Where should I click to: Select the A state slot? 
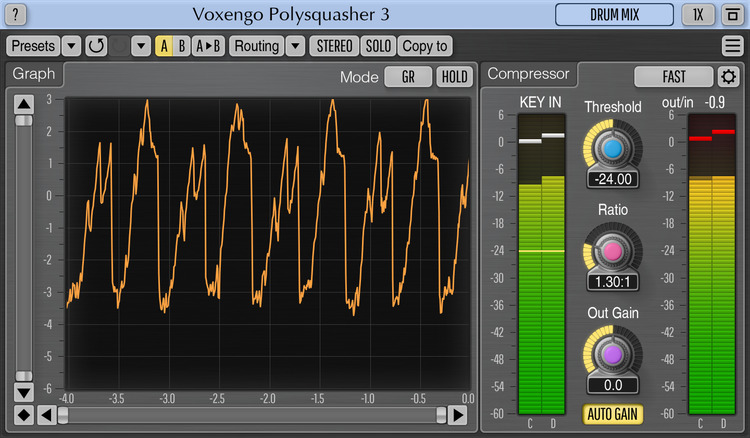click(164, 46)
